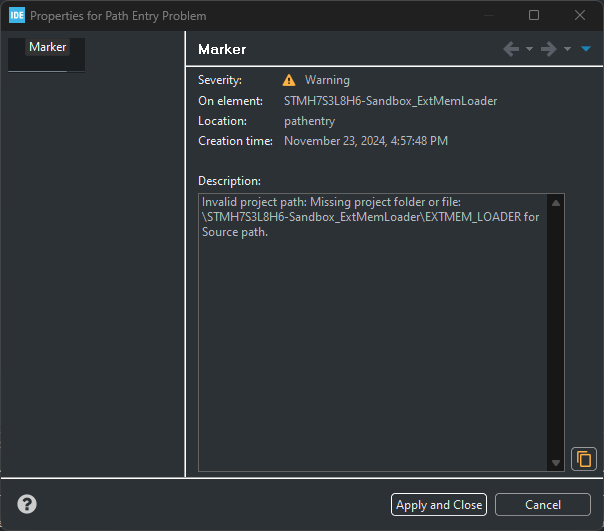The width and height of the screenshot is (604, 531).
Task: Copy description with the copy icon
Action: [x=583, y=459]
